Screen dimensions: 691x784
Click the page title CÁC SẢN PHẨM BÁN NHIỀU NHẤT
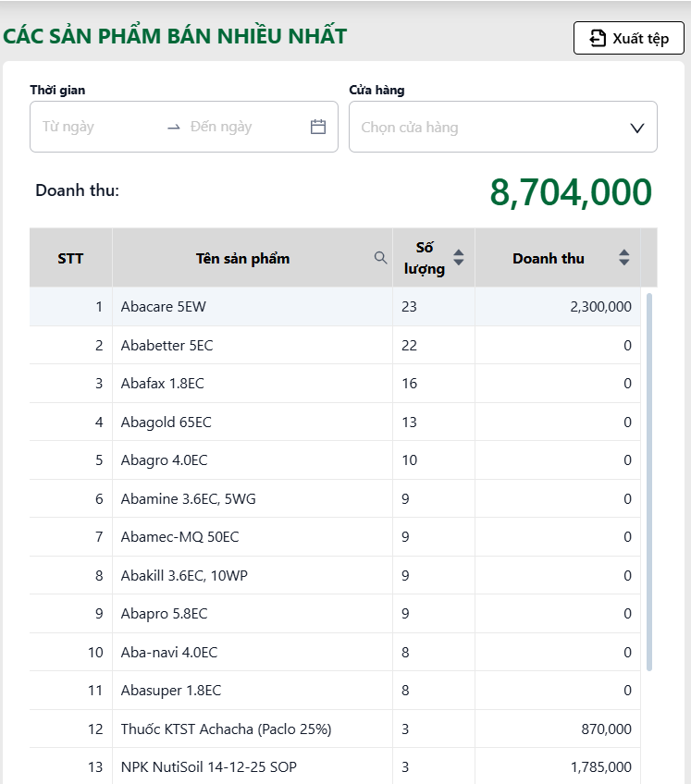coord(175,36)
